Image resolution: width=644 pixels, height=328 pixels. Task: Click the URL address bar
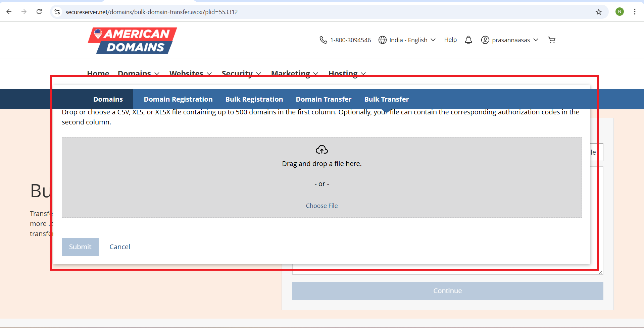302,12
